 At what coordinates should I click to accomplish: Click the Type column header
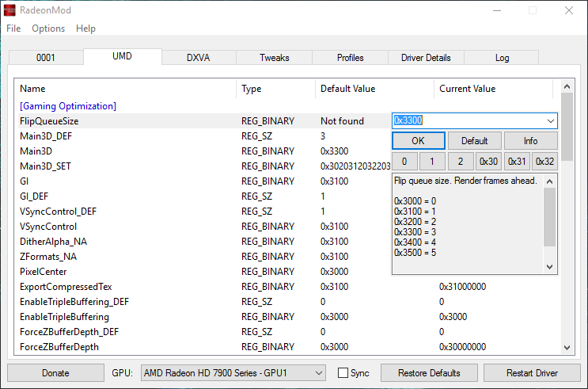[x=276, y=89]
